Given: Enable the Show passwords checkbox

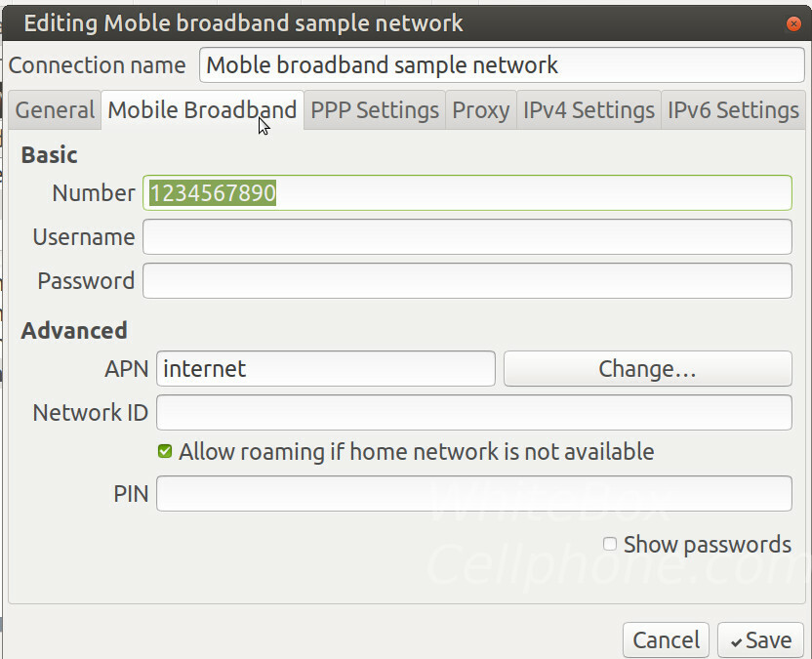Looking at the screenshot, I should (610, 544).
